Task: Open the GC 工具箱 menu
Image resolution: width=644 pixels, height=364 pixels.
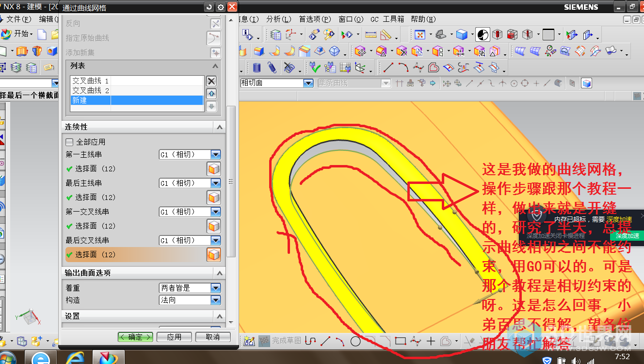Action: coord(387,19)
